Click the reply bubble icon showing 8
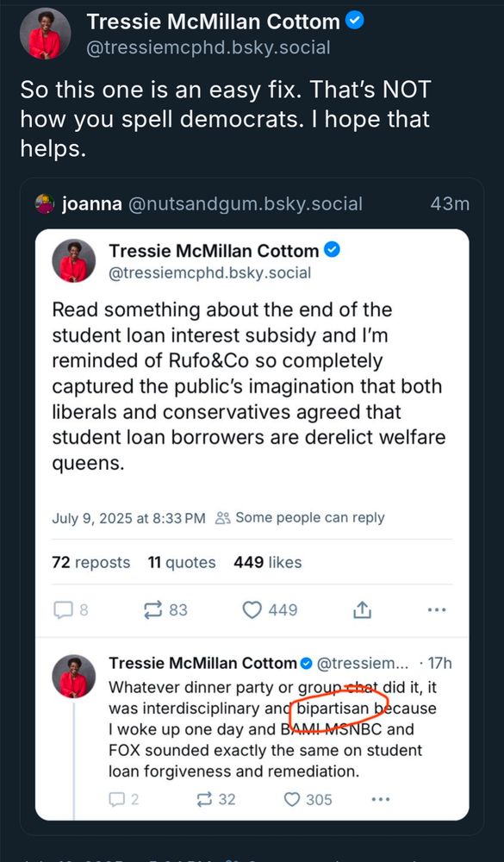This screenshot has width=504, height=862. [63, 609]
